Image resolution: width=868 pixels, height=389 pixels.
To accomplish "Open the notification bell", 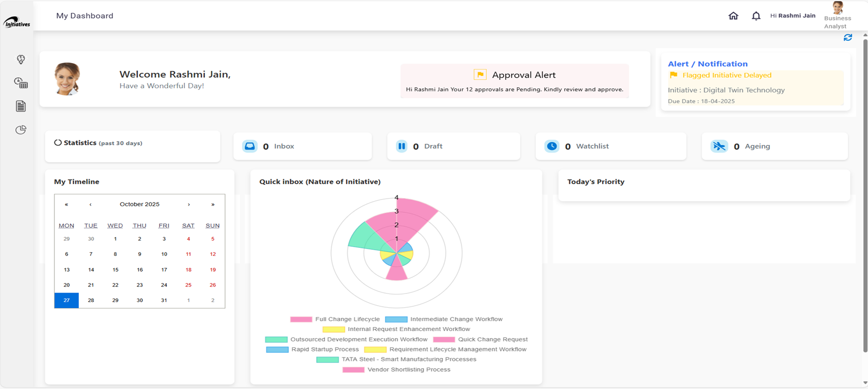I will coord(756,16).
